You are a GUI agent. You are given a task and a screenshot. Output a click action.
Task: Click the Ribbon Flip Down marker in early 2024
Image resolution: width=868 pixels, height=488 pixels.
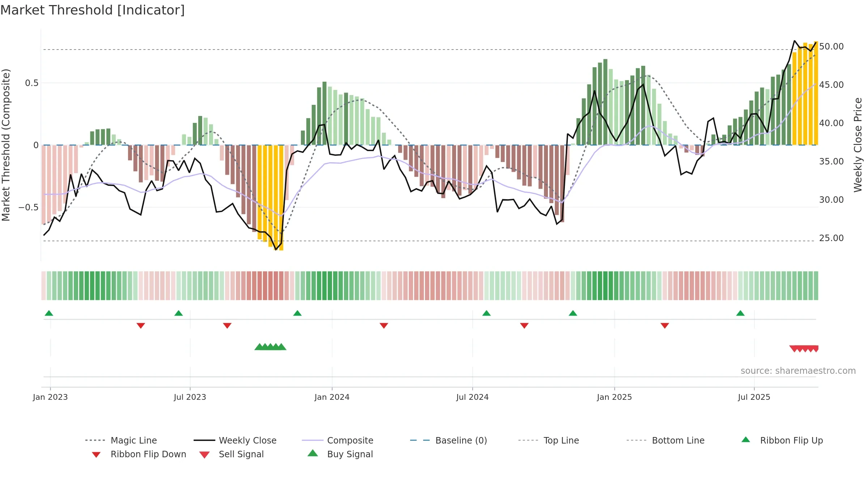click(x=384, y=326)
